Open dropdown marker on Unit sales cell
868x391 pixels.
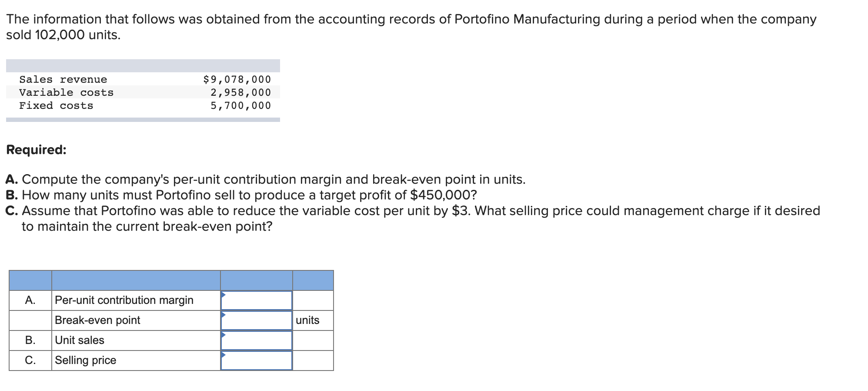click(x=223, y=335)
